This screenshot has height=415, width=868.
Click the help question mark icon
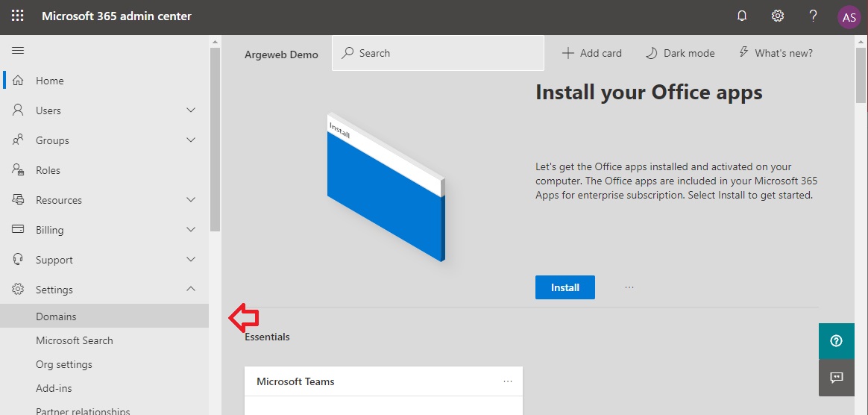(x=814, y=16)
